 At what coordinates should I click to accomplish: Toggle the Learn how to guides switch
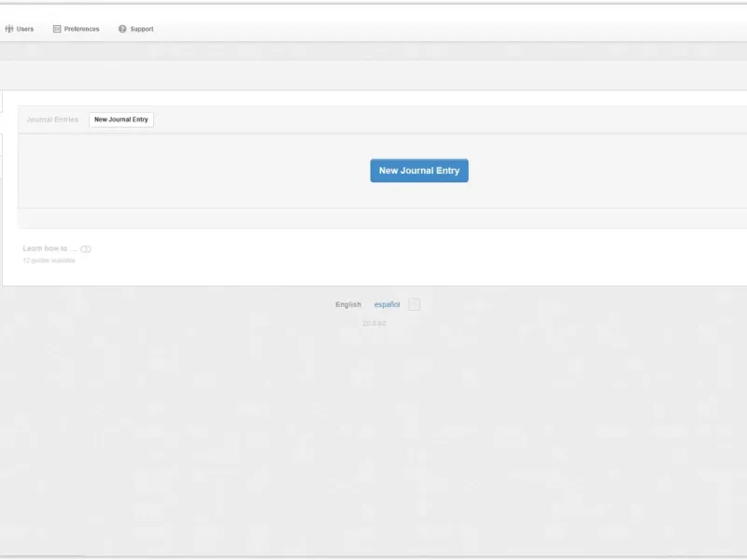(86, 249)
